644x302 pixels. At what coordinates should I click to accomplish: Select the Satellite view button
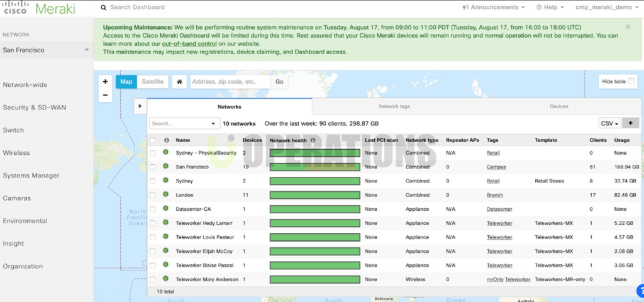click(x=152, y=82)
